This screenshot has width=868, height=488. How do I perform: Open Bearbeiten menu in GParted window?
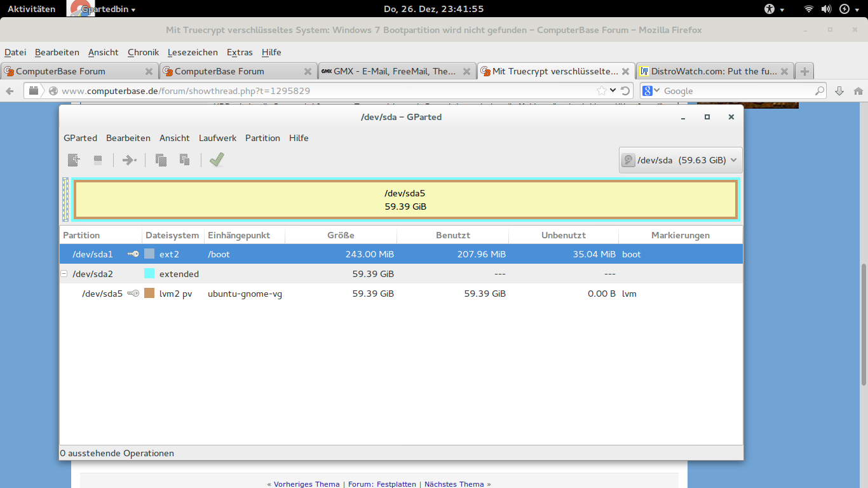[128, 138]
